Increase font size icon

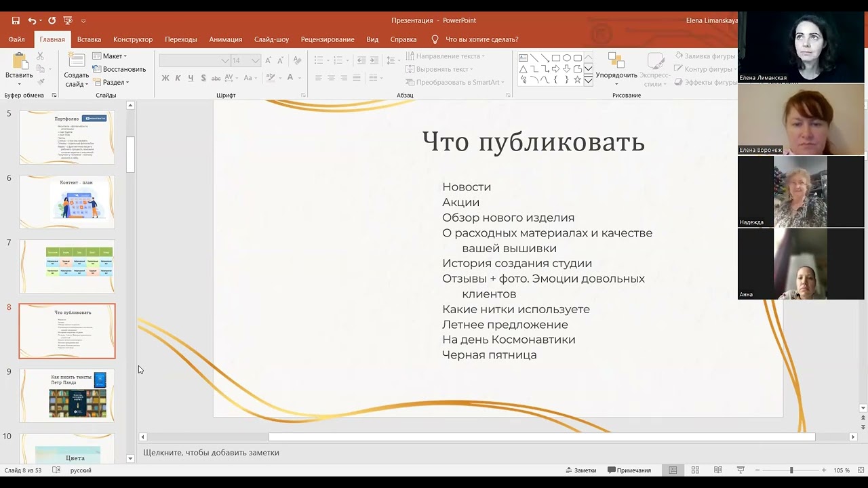[269, 60]
